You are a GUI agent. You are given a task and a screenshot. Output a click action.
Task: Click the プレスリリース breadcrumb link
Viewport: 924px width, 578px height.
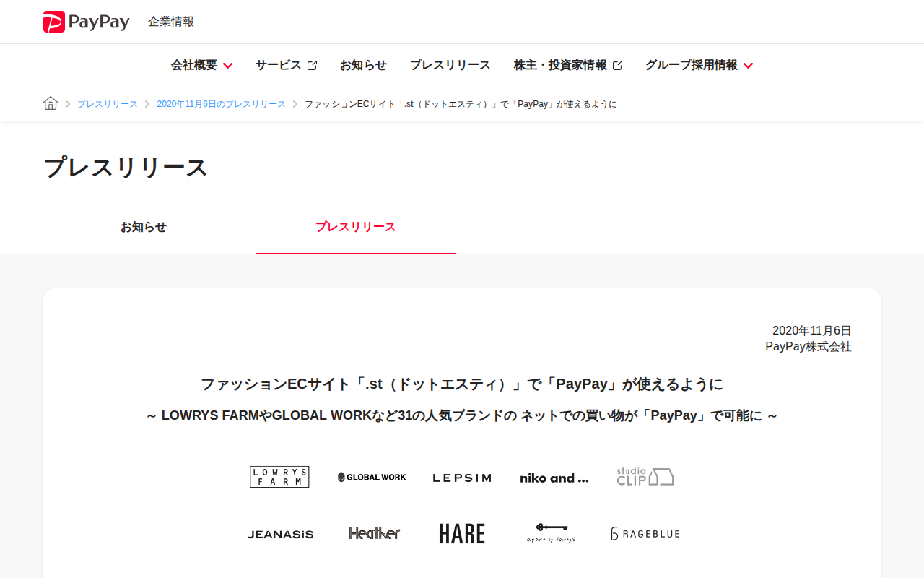click(108, 104)
